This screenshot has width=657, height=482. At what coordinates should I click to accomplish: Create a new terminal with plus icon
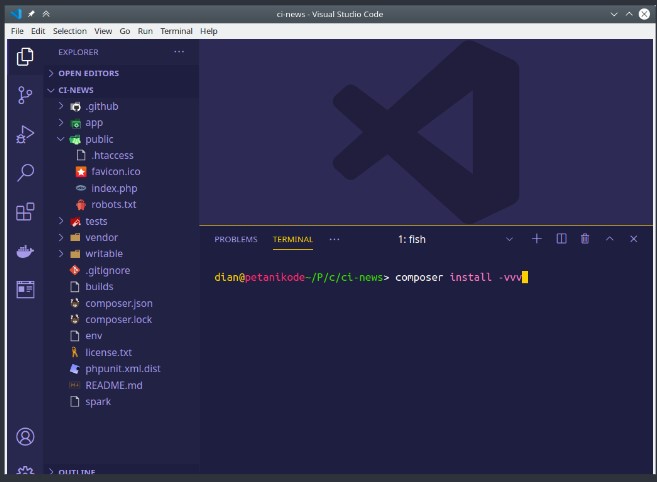pos(537,239)
